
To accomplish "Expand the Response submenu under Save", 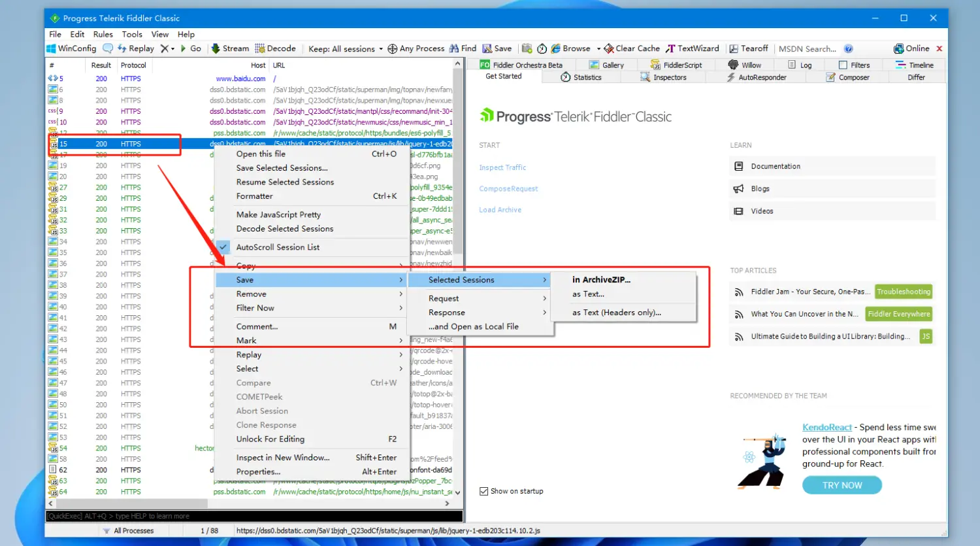I will (481, 313).
